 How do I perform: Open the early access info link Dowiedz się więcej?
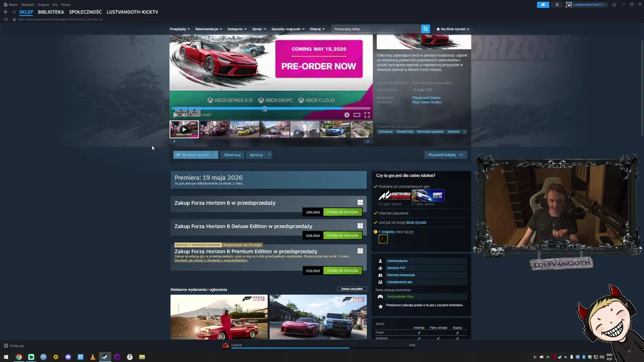[x=211, y=260]
